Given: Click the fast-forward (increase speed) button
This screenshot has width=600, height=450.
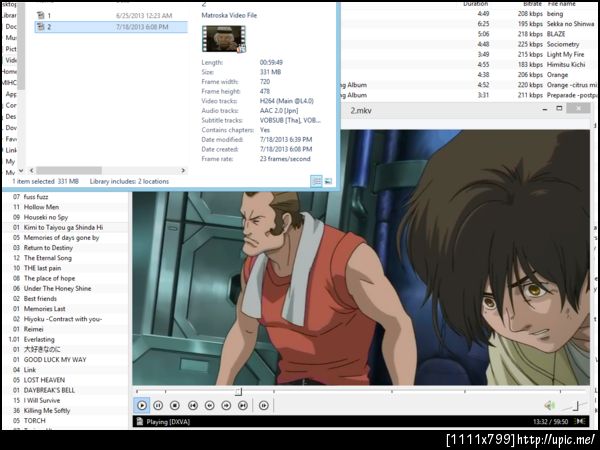Looking at the screenshot, I should pos(226,405).
